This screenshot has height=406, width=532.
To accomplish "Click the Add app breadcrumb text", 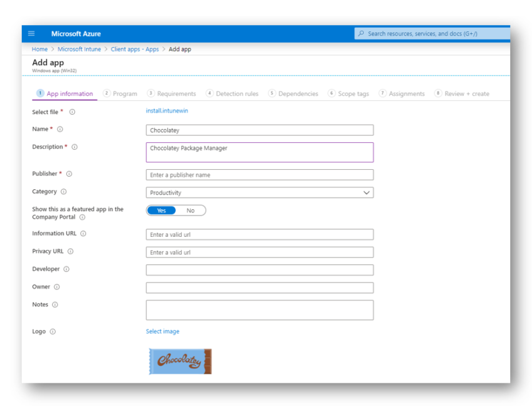I will click(180, 49).
